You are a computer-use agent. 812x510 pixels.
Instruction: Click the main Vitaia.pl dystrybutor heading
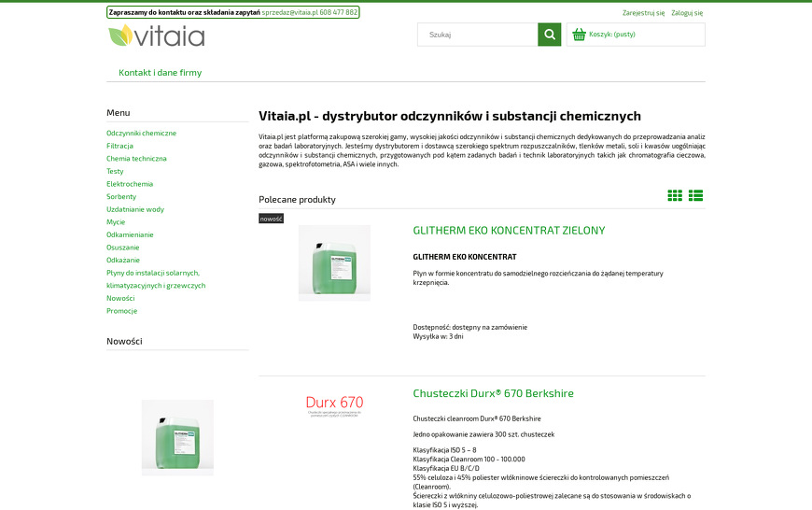tap(450, 116)
